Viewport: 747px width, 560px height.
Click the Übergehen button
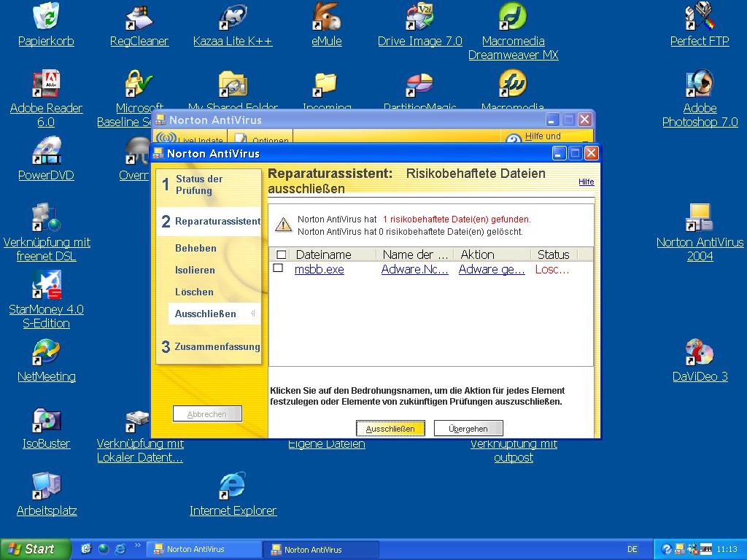[468, 429]
